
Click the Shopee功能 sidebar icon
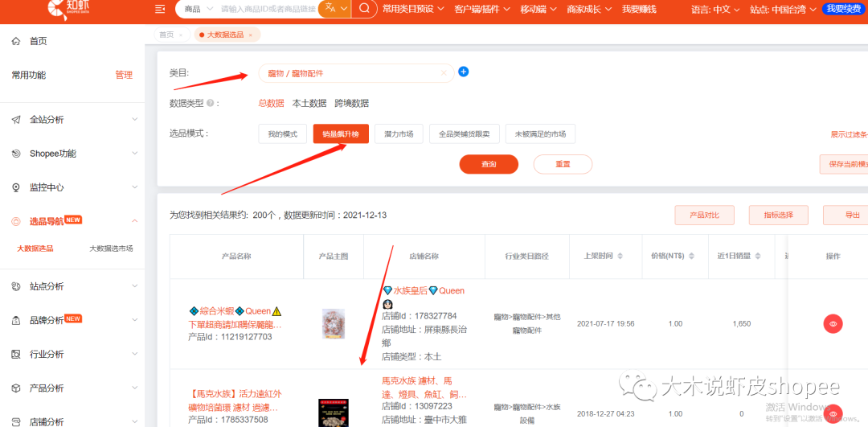point(16,154)
